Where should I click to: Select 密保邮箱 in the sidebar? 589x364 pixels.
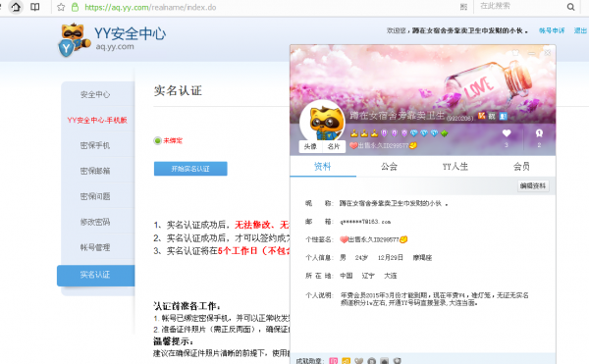(x=95, y=171)
